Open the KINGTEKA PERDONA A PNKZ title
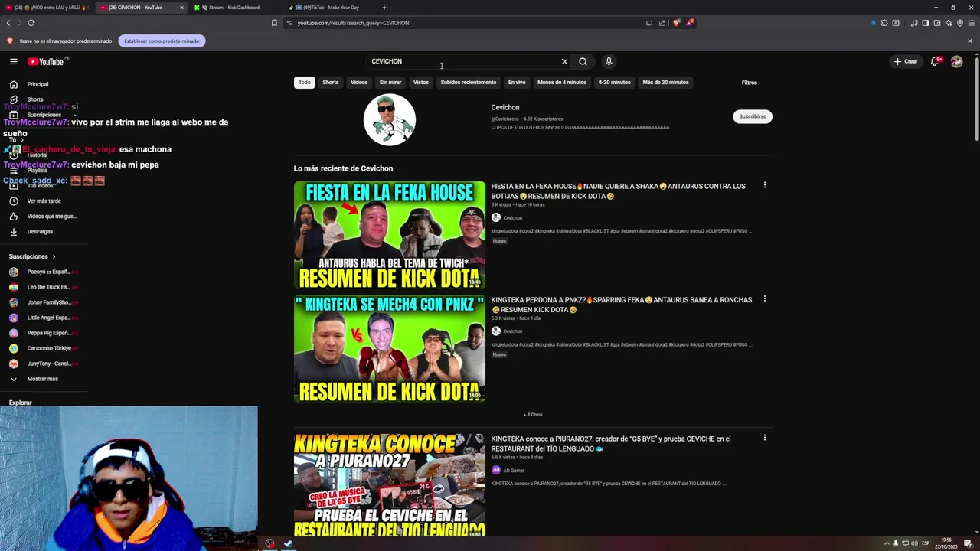980x551 pixels. 621,305
